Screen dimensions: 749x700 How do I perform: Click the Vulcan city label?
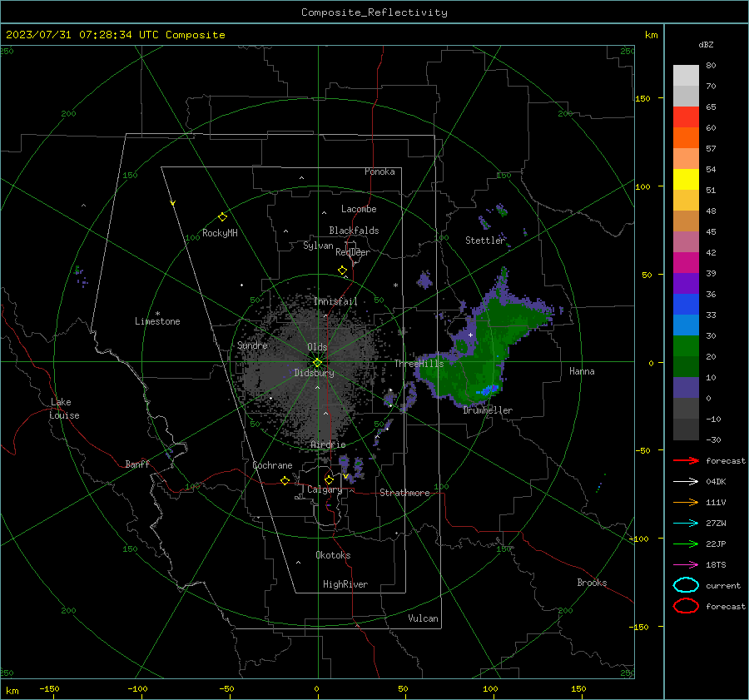tap(423, 618)
